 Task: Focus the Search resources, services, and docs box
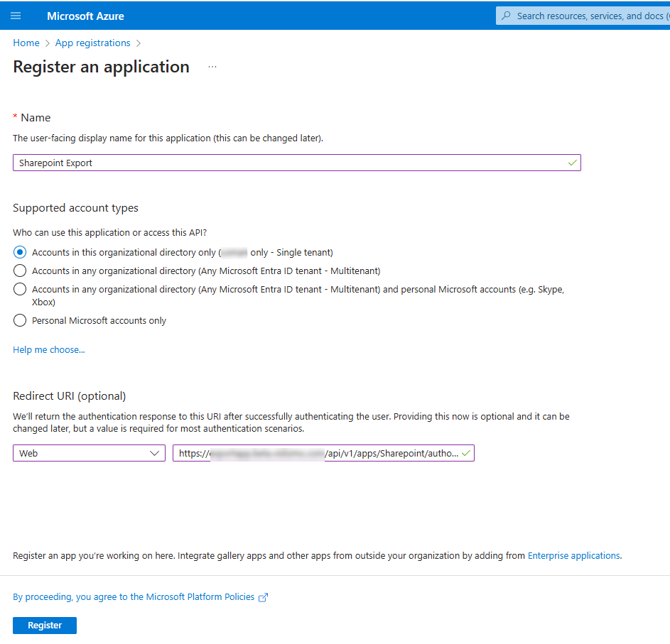pos(590,16)
